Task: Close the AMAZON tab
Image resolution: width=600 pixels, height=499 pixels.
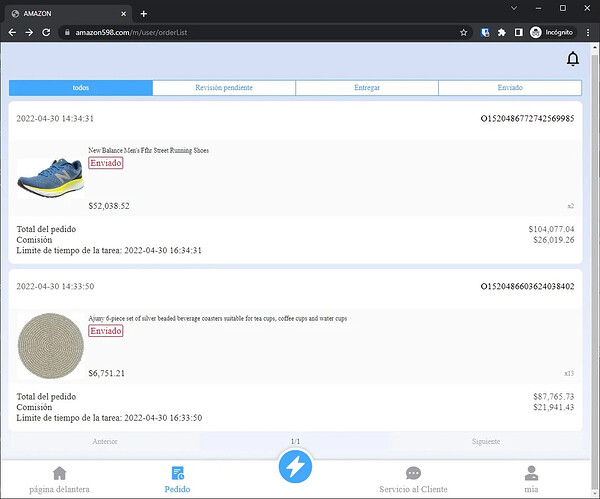Action: (124, 14)
